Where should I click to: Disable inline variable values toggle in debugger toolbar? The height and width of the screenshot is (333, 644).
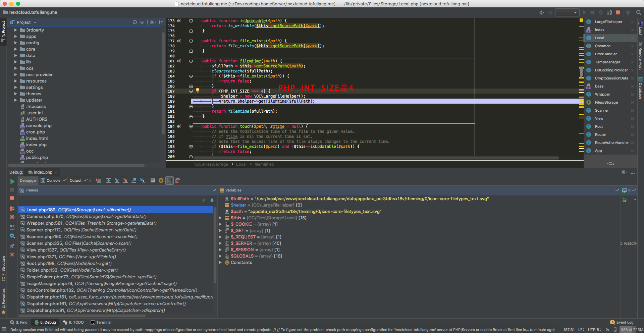coord(169,180)
